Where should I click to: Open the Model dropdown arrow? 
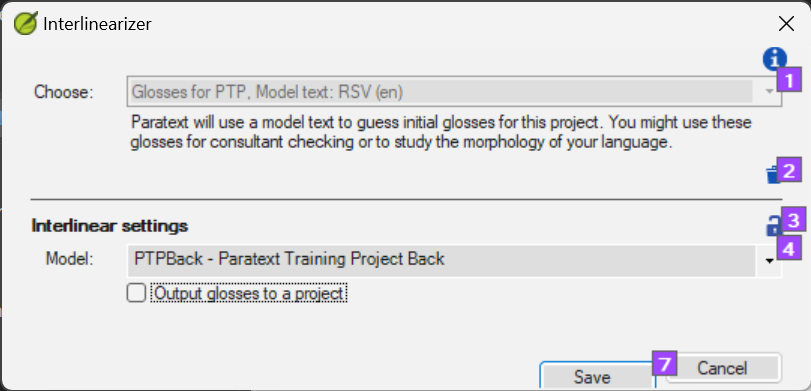770,261
